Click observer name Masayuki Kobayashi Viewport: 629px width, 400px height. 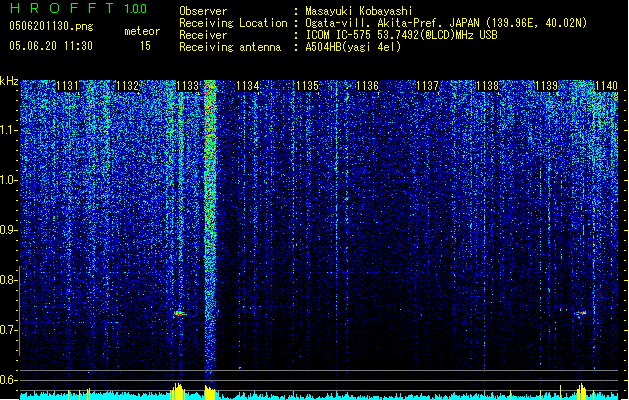point(358,11)
